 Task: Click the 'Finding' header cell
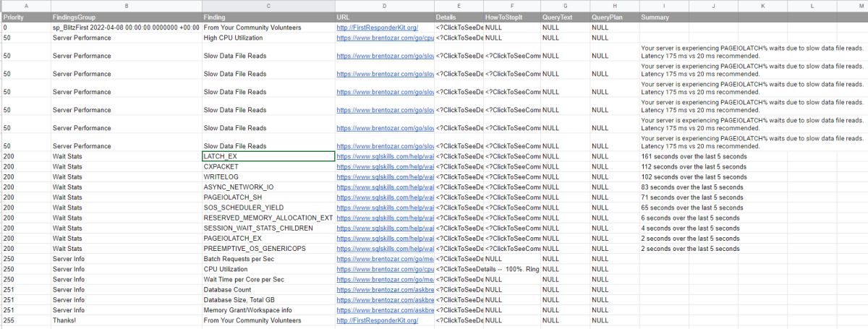click(x=268, y=17)
